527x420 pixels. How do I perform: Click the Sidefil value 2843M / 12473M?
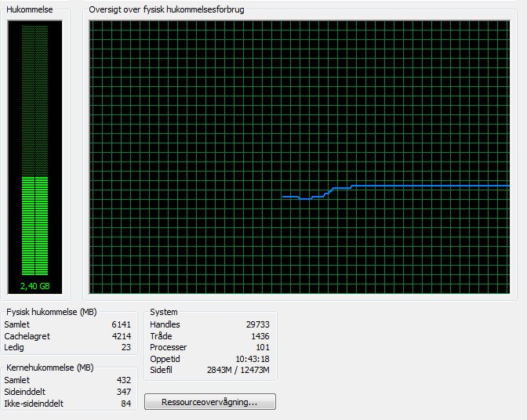[238, 370]
